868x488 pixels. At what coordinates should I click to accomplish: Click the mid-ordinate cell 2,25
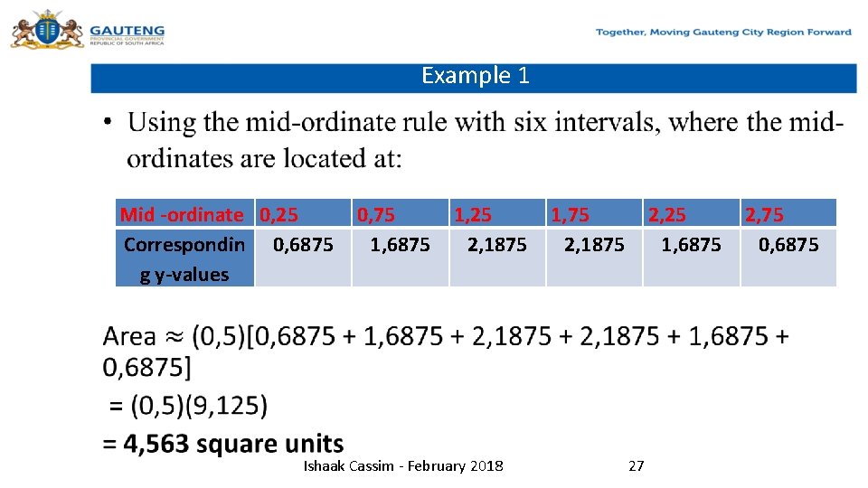(x=692, y=213)
